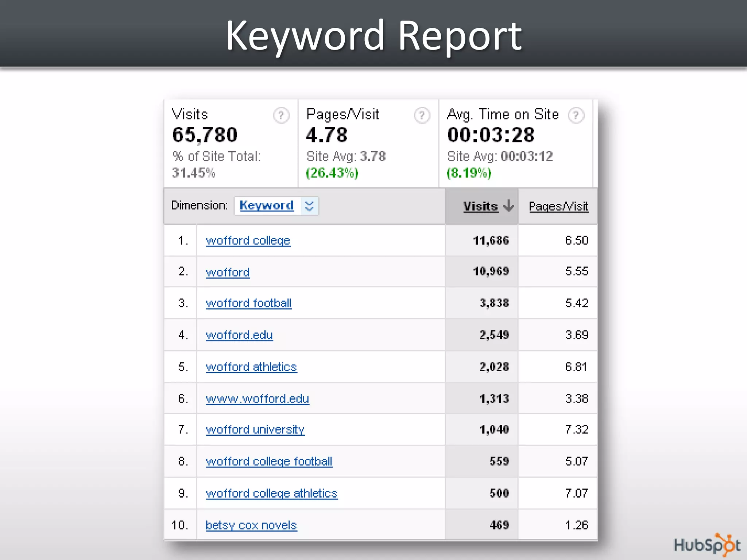Select the 1,040 visits value
This screenshot has width=747, height=560.
click(x=494, y=429)
